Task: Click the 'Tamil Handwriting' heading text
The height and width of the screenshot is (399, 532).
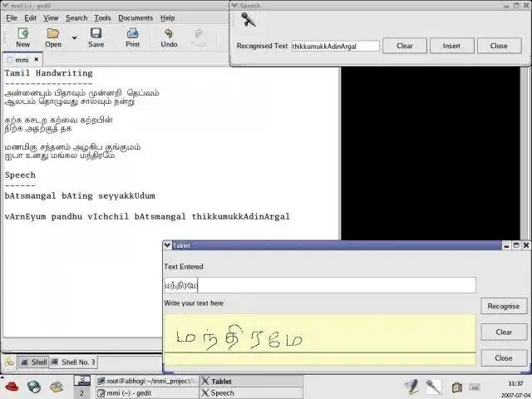Action: (x=48, y=73)
